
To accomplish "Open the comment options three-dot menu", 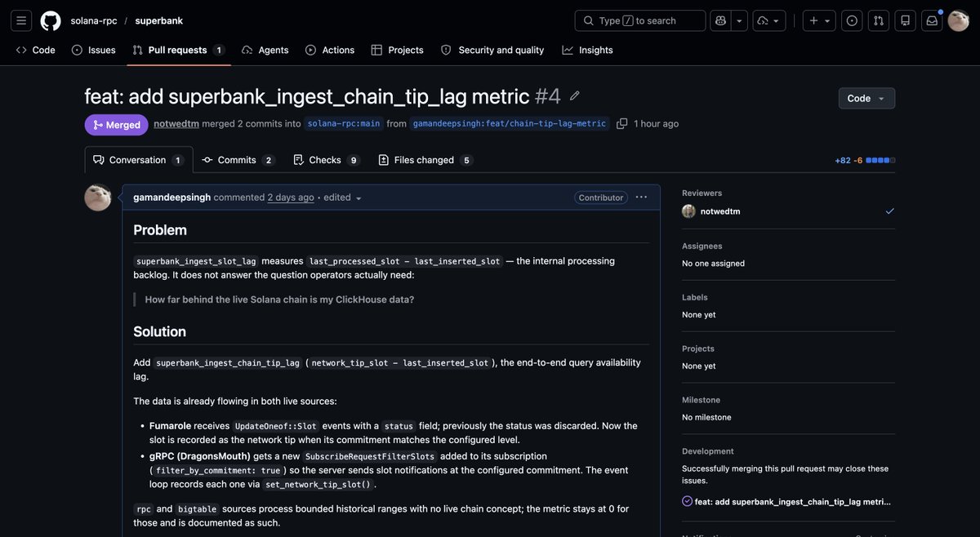I will pyautogui.click(x=641, y=197).
